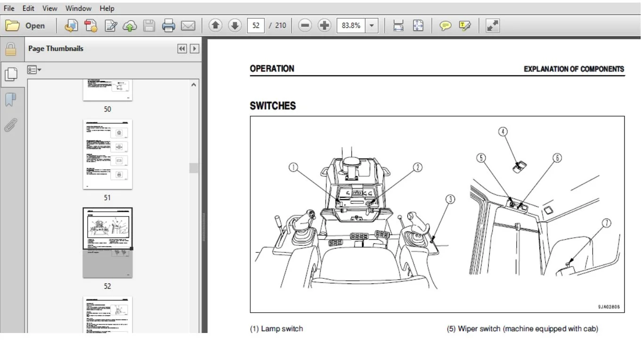Select the page 51 thumbnail
The height and width of the screenshot is (341, 644).
(107, 154)
